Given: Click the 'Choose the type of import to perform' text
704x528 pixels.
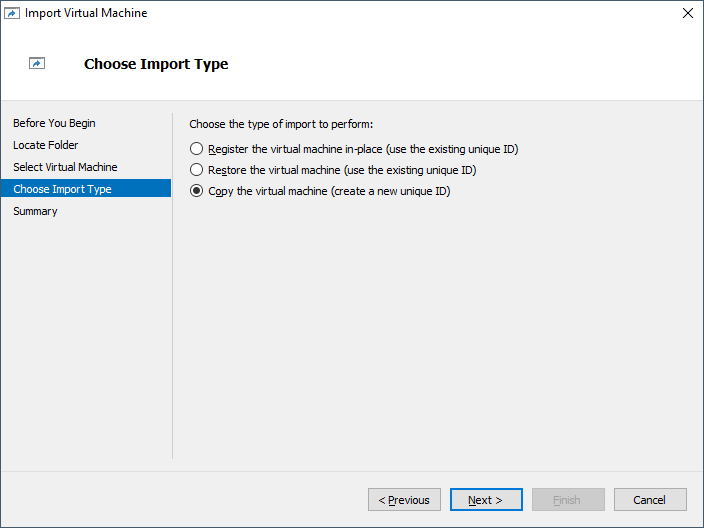Looking at the screenshot, I should (x=280, y=124).
